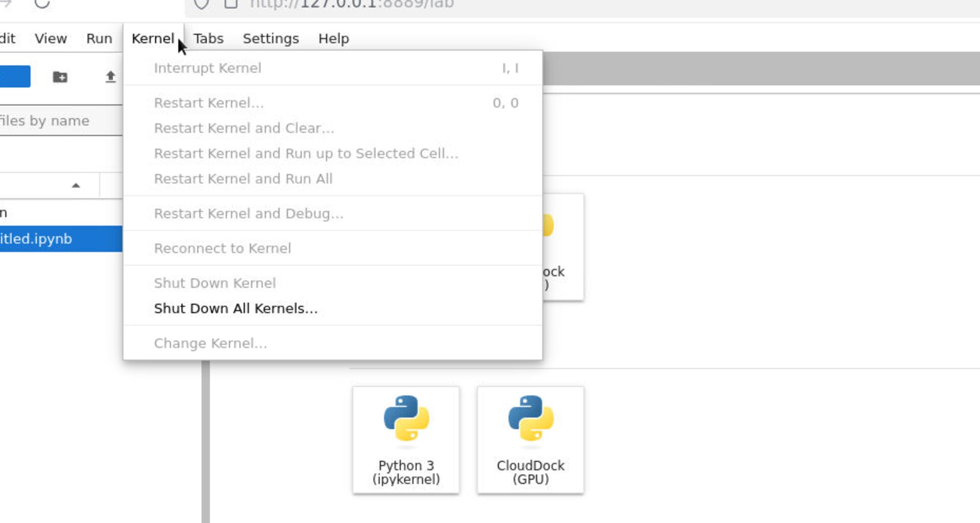The image size is (980, 523).
Task: Choose Restart Kernel and Run All
Action: 243,179
